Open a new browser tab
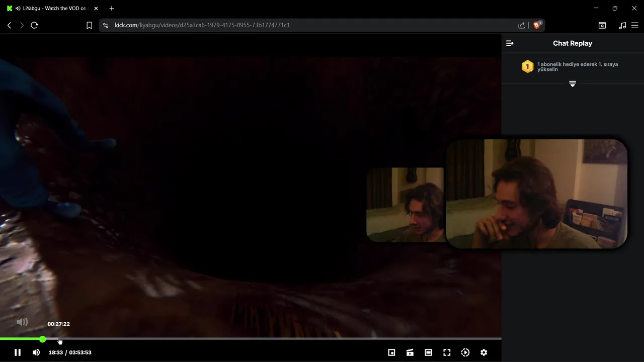 point(112,9)
